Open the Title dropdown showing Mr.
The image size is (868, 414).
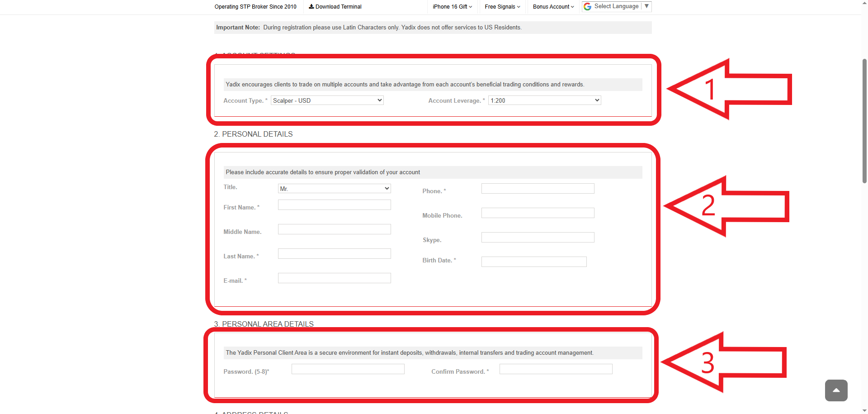(334, 189)
